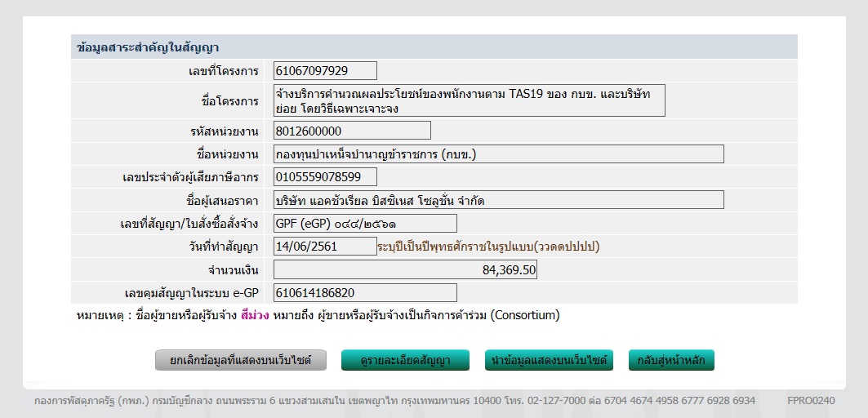This screenshot has width=868, height=418.
Task: Focus the ชื่อหน่วยงาน field
Action: click(x=498, y=154)
